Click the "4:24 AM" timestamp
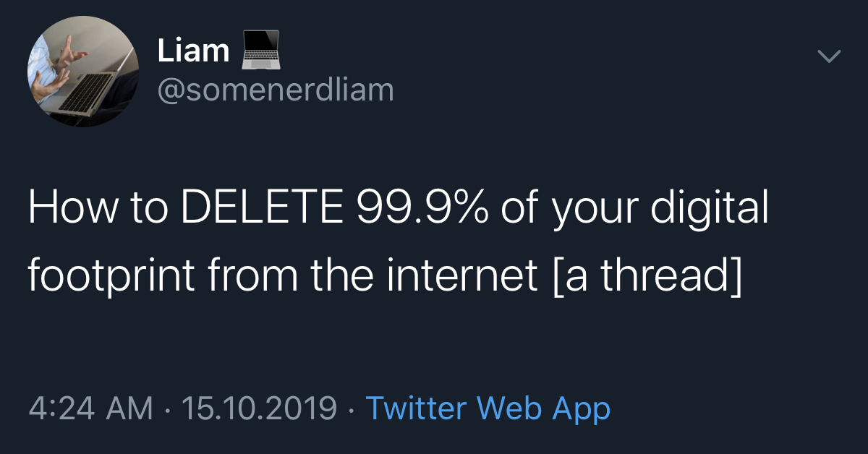868x454 pixels. pos(91,408)
